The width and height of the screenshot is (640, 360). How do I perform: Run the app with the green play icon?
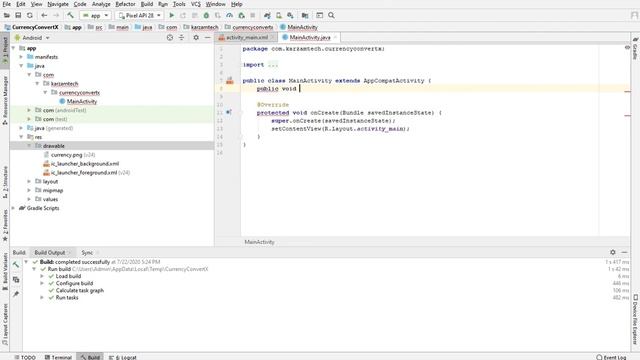(172, 16)
